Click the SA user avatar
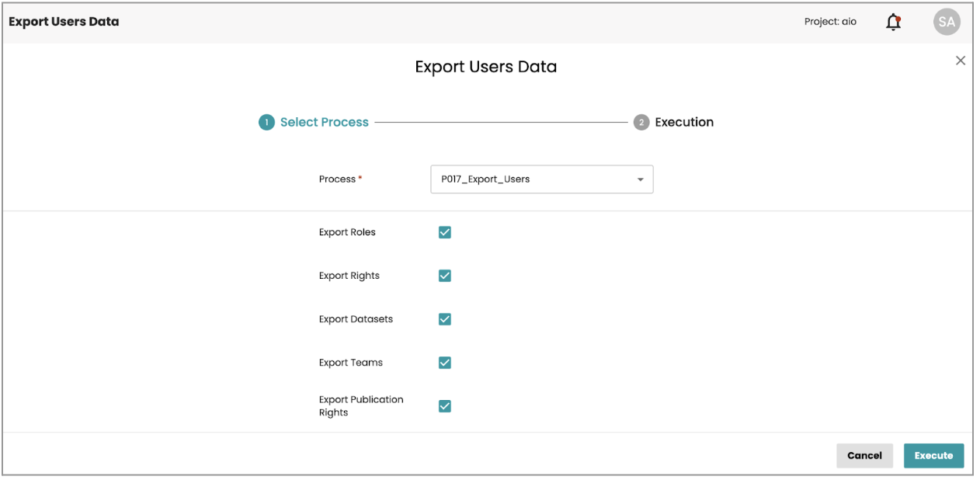This screenshot has width=980, height=480. tap(946, 23)
